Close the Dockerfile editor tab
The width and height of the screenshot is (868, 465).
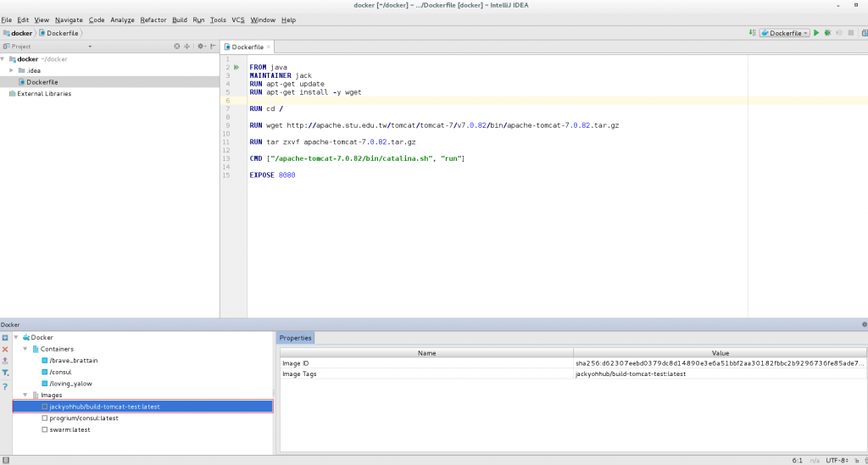click(268, 47)
